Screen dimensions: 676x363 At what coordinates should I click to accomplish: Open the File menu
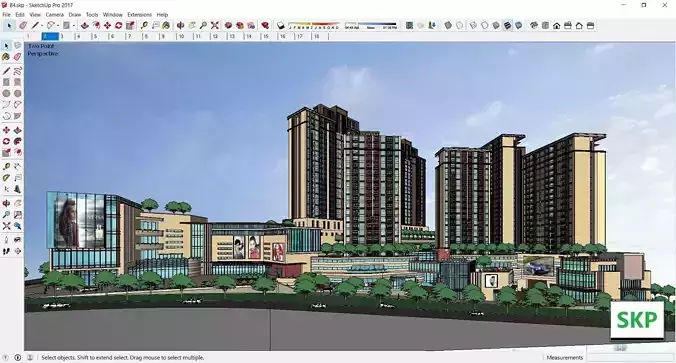[x=6, y=15]
